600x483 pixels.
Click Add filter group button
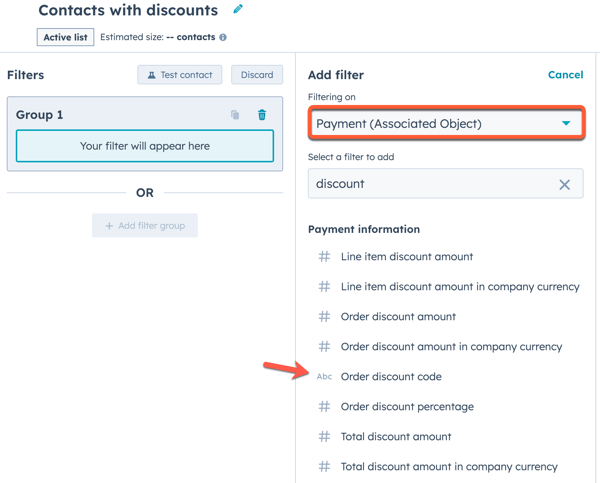145,226
